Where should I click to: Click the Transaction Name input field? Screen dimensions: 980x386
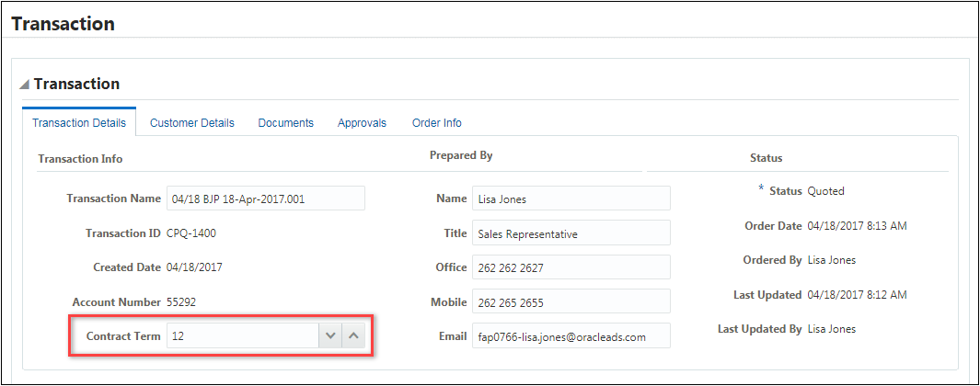265,199
